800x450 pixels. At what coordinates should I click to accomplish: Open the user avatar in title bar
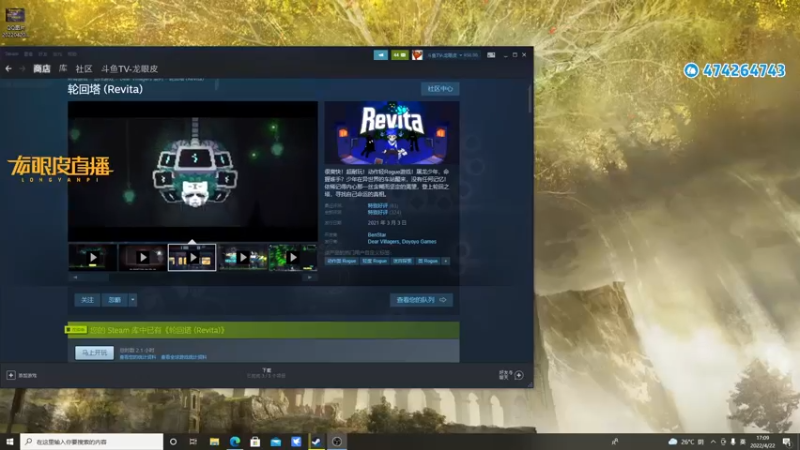[x=417, y=55]
